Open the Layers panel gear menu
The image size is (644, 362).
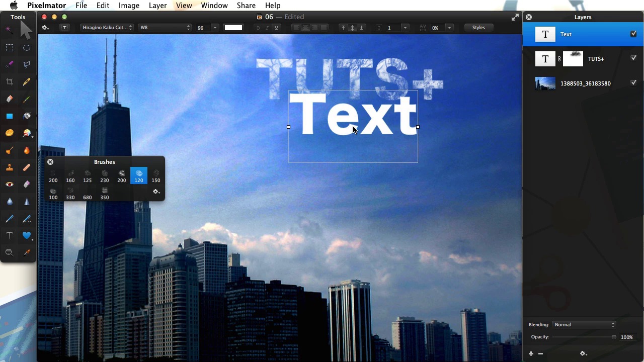click(583, 353)
